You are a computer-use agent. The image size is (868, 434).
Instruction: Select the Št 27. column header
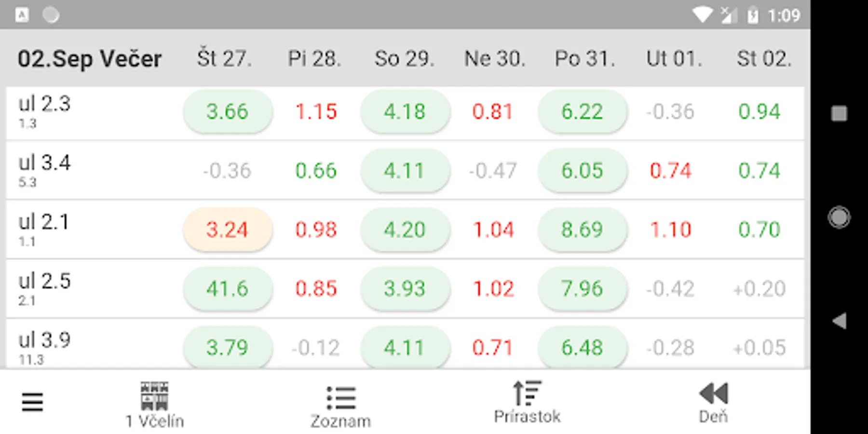[224, 59]
